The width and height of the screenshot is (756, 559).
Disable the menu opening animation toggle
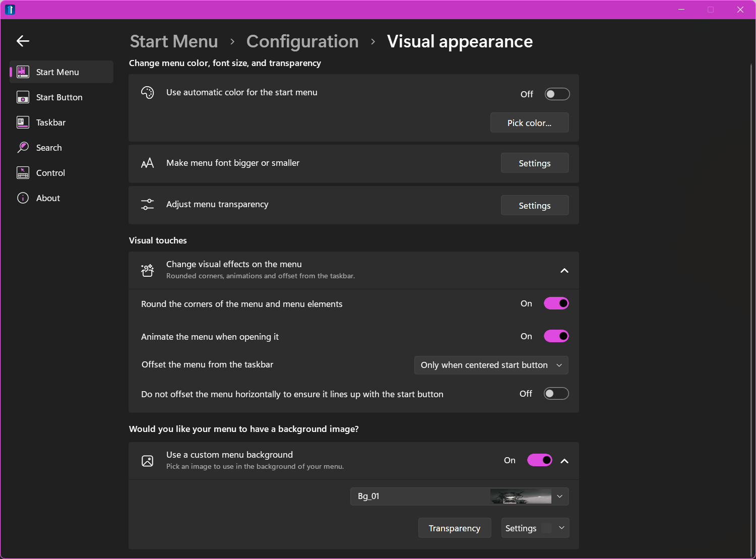[556, 336]
